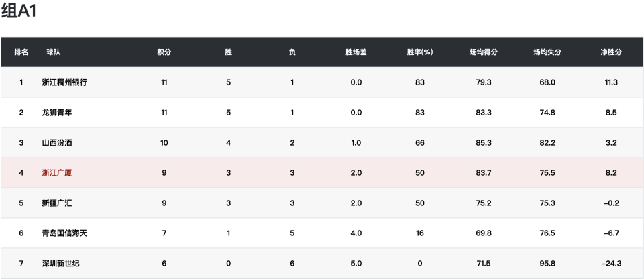Click the 胜率(%) column header
Image resolution: width=644 pixels, height=279 pixels.
420,52
